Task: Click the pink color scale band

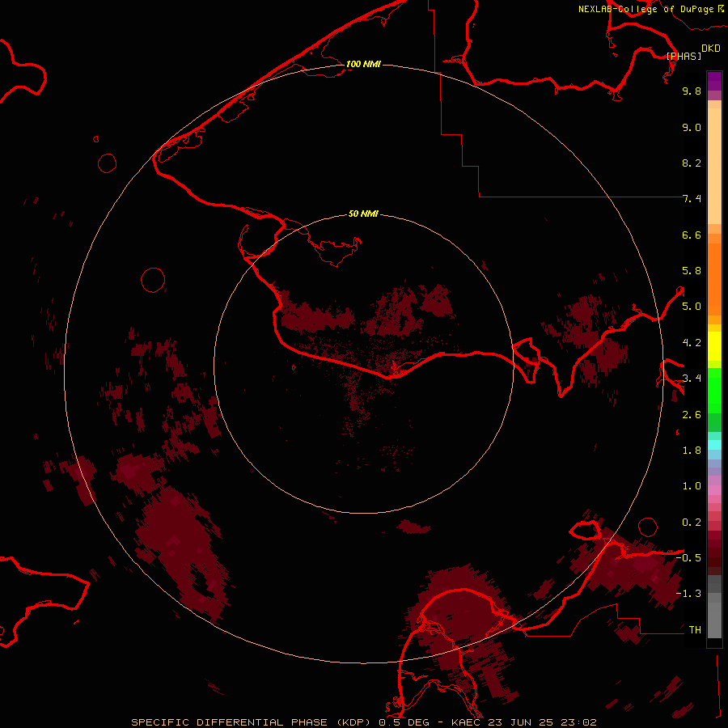Action: [714, 490]
